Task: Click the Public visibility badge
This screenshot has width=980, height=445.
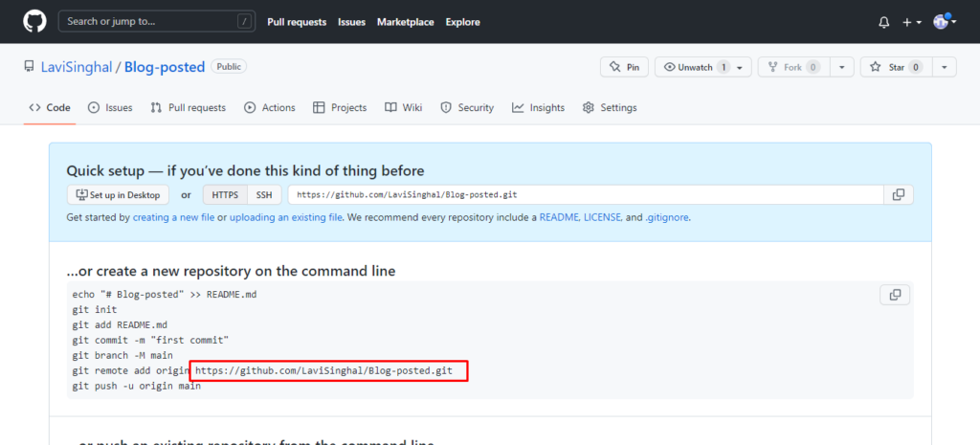Action: click(x=229, y=66)
